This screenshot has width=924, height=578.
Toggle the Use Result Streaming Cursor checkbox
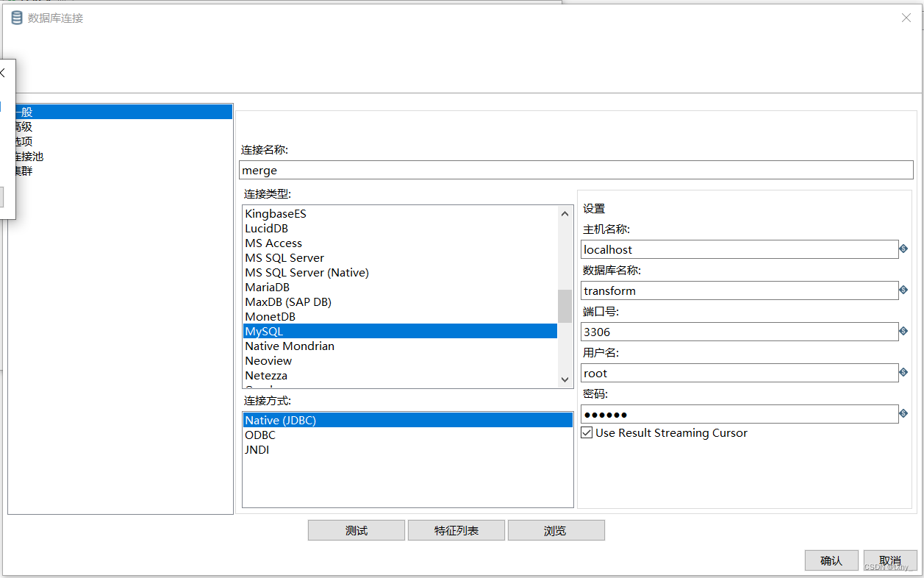click(587, 432)
